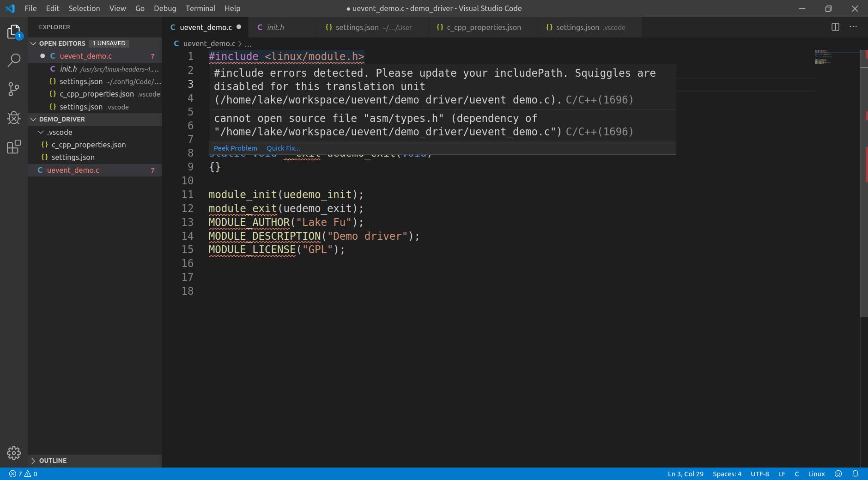Click the LF end of line selector
Viewport: 868px width, 480px height.
click(x=782, y=474)
